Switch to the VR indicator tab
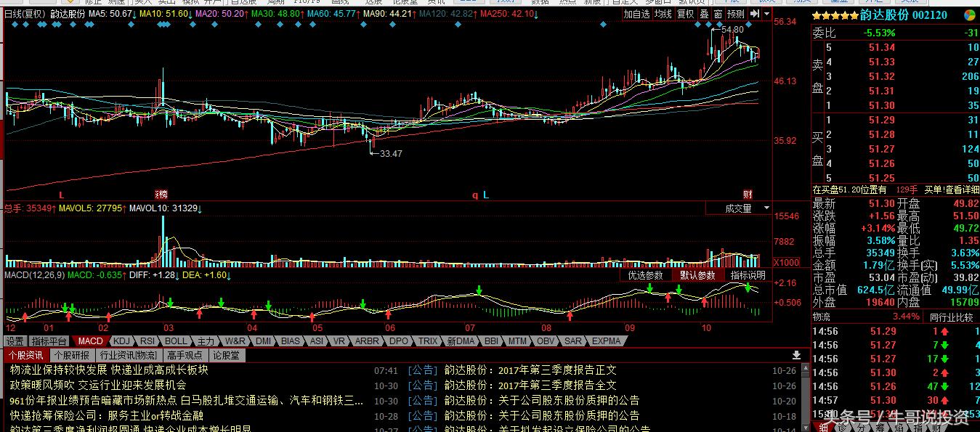This screenshot has width=980, height=432. 339,341
